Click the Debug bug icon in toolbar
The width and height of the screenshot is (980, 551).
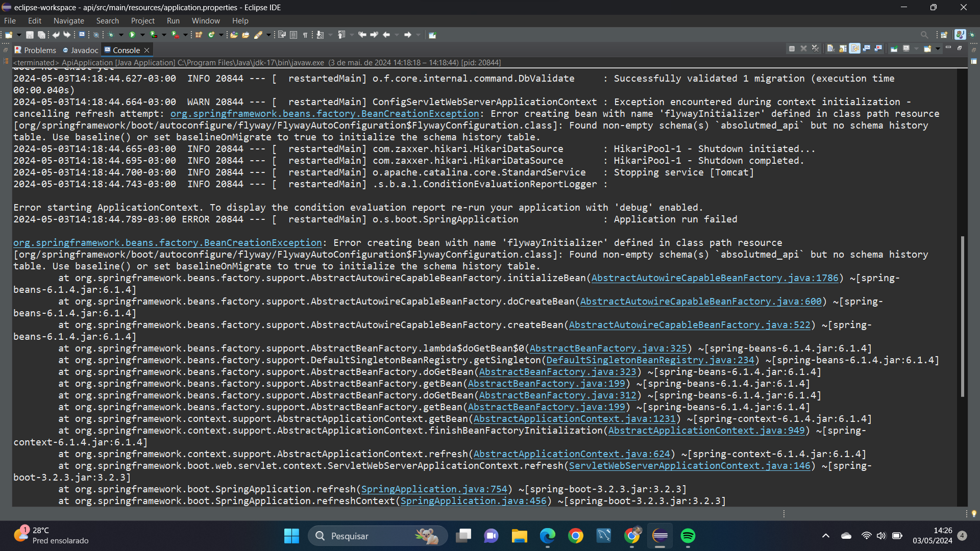111,35
